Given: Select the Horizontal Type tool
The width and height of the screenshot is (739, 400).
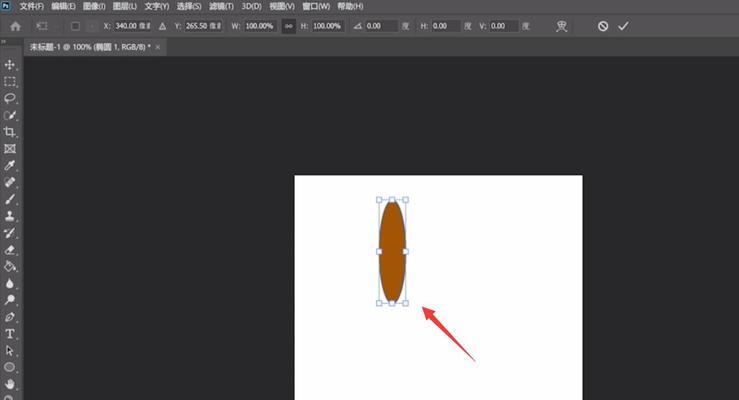Looking at the screenshot, I should pos(10,334).
